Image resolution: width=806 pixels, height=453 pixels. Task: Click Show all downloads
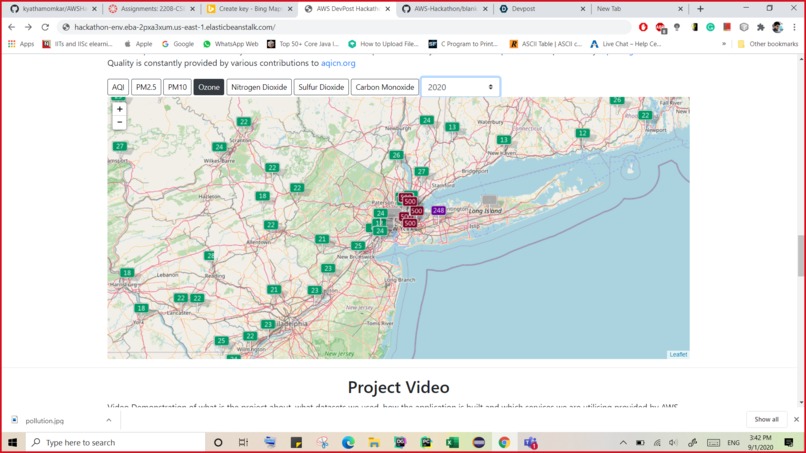[766, 420]
